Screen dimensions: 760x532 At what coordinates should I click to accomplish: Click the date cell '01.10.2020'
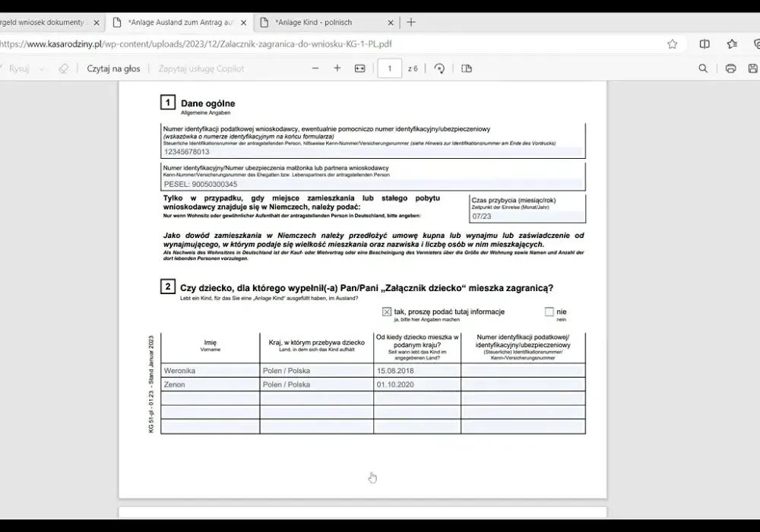pyautogui.click(x=417, y=385)
